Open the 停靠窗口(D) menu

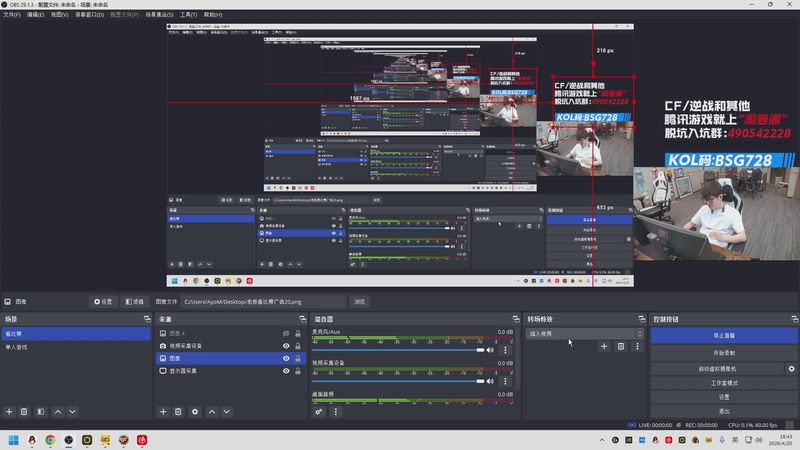89,15
